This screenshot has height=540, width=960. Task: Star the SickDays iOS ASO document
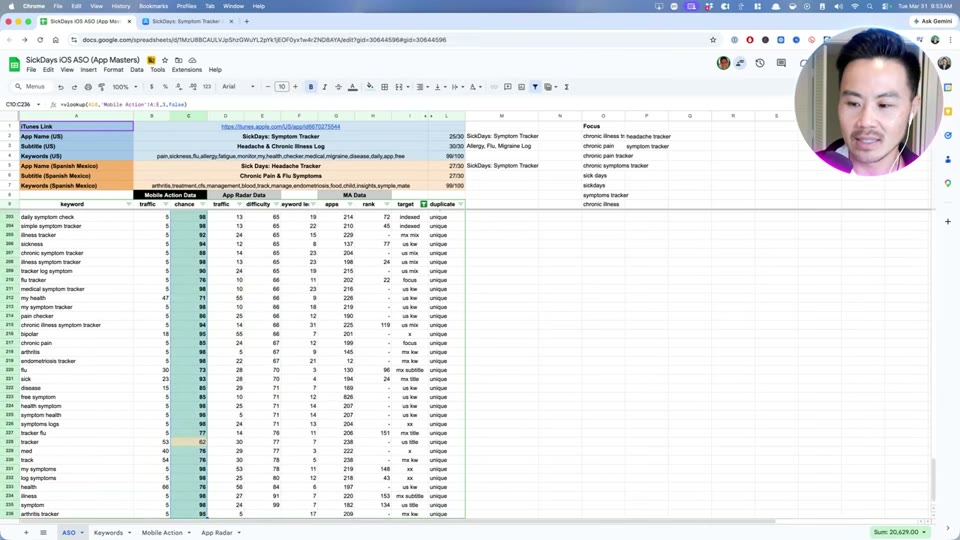coord(165,60)
